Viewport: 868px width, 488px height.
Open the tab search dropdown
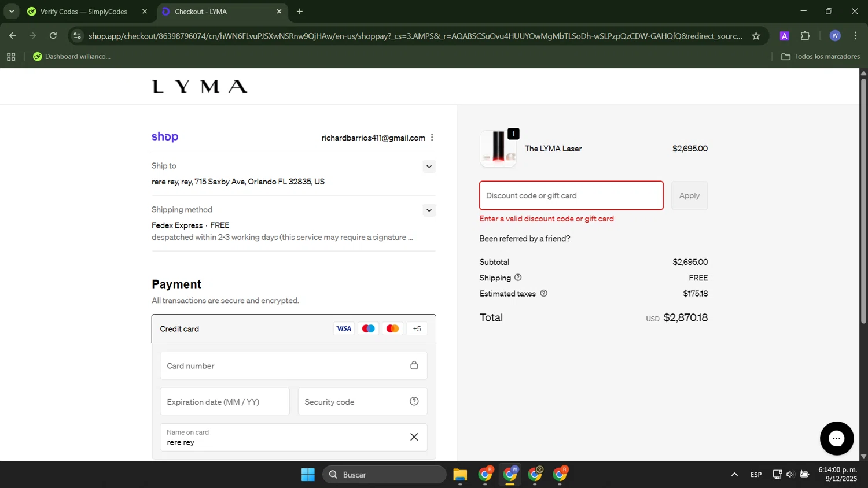[x=12, y=12]
